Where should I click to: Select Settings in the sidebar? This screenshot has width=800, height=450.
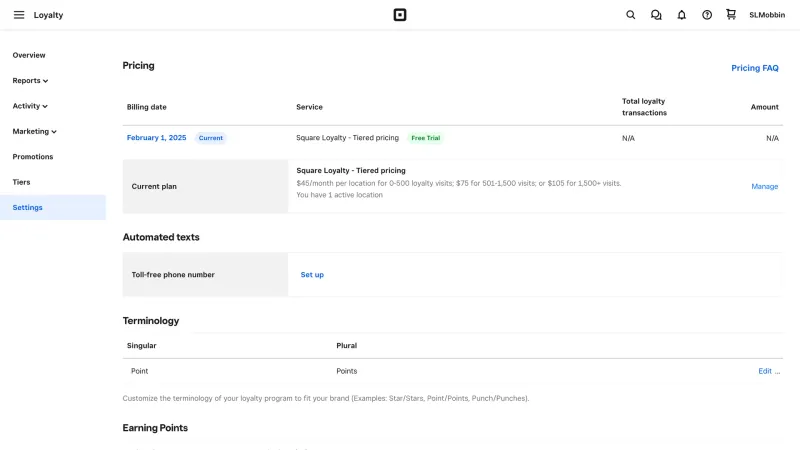(53, 207)
